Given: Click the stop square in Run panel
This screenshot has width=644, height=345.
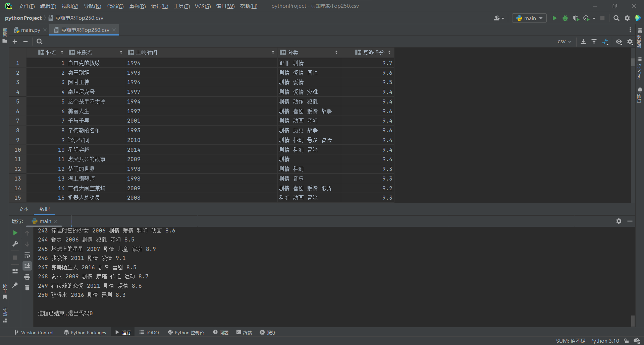Looking at the screenshot, I should (x=15, y=258).
